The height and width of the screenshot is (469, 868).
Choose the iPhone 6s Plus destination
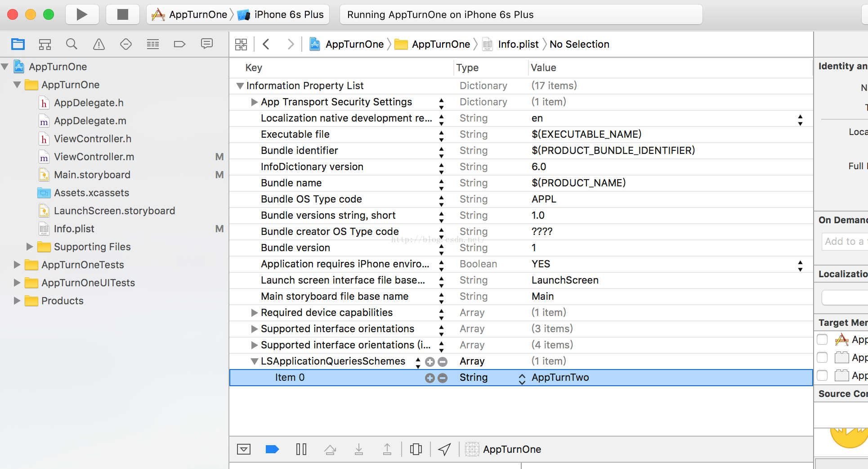[281, 14]
